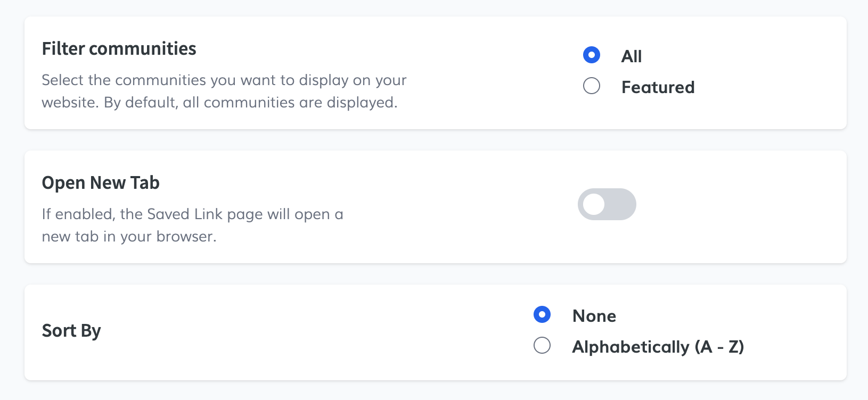Pick the Alphabetically (A - Z) radio button

[542, 346]
